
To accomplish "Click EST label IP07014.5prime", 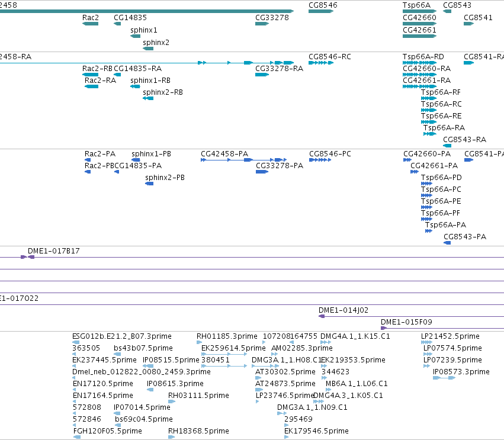I will pos(142,407).
